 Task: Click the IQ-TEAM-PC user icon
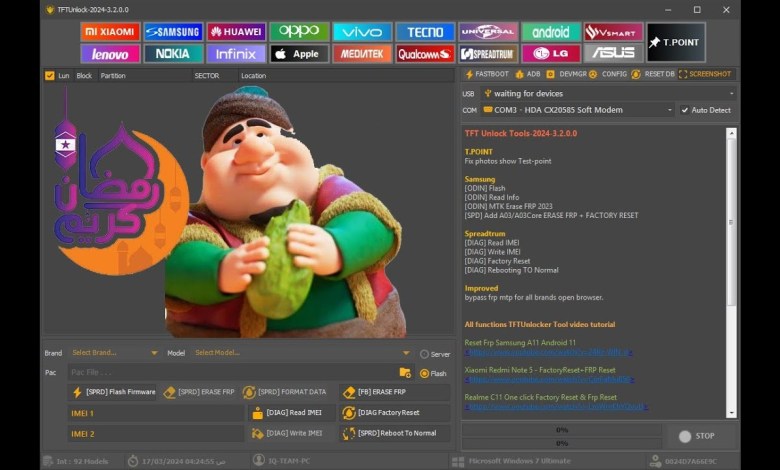[x=258, y=460]
